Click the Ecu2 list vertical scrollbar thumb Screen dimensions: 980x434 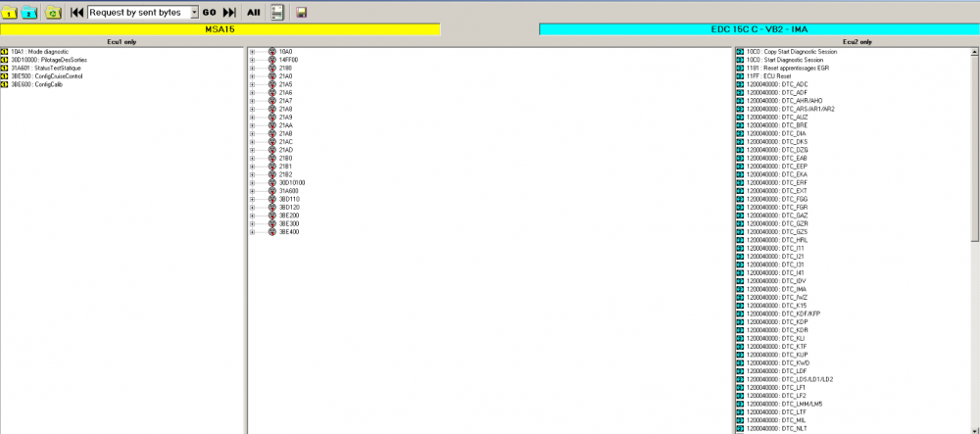click(975, 149)
